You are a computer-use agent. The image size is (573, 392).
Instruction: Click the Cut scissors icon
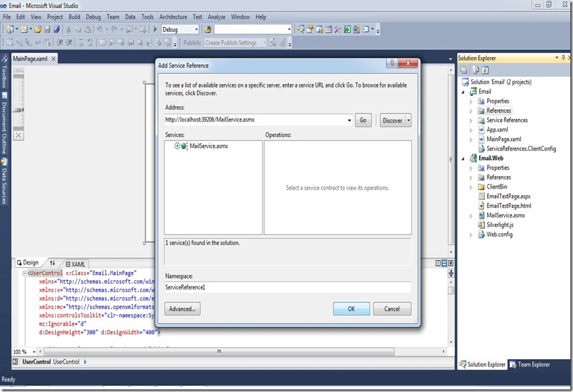[68, 30]
